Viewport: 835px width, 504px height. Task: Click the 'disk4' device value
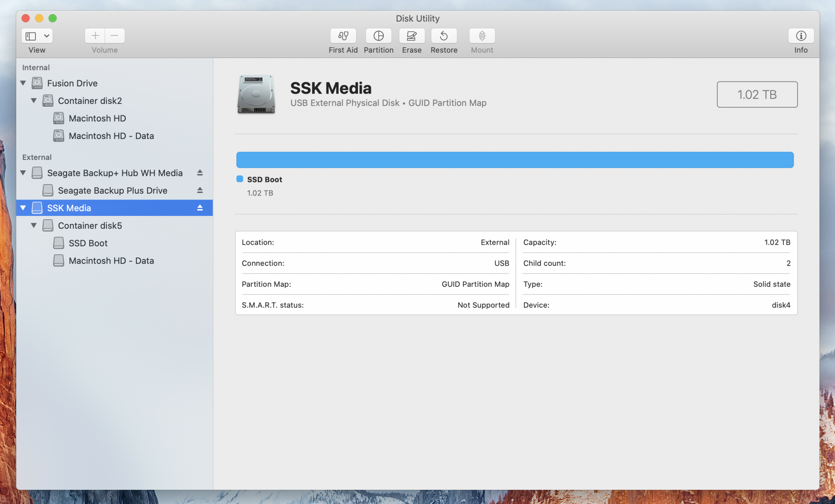pos(781,305)
